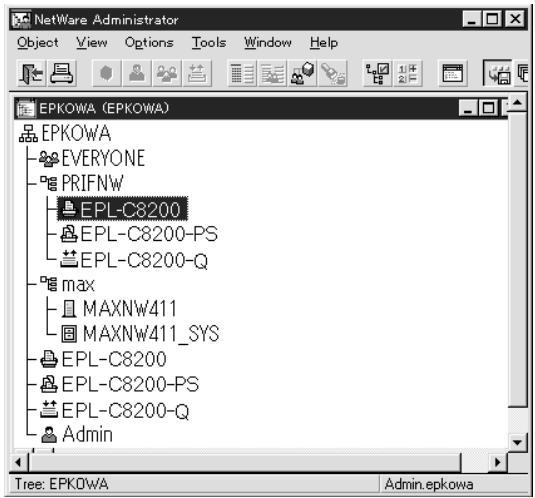Image resolution: width=535 pixels, height=498 pixels.
Task: Select the EVERYONE group label
Action: click(103, 159)
